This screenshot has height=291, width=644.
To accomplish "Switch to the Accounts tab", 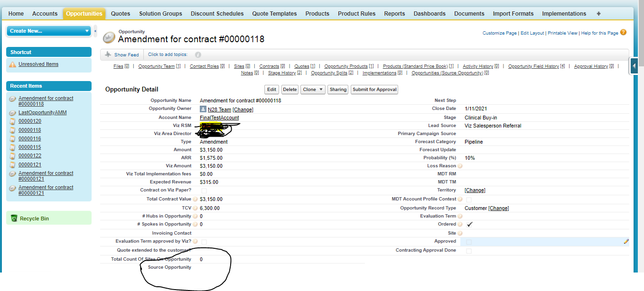I will point(45,14).
